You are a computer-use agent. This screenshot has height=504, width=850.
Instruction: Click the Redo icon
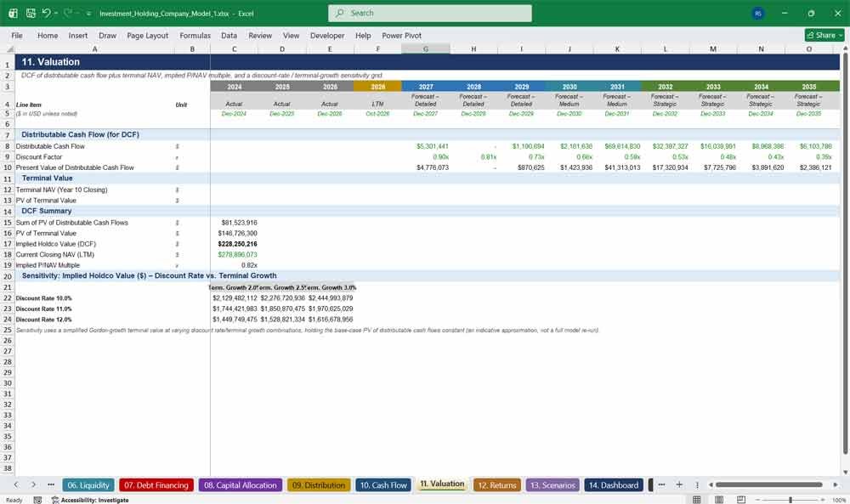click(x=68, y=13)
